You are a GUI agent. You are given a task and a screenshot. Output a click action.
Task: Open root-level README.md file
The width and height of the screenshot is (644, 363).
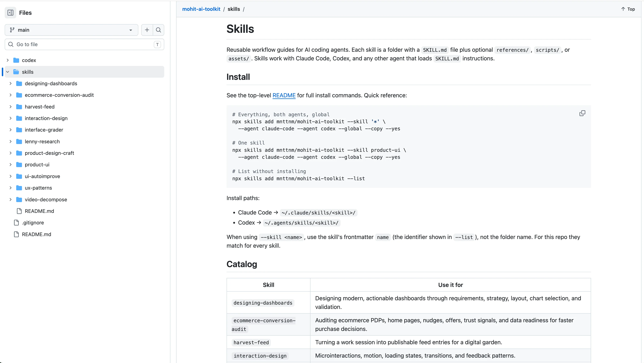coord(37,234)
